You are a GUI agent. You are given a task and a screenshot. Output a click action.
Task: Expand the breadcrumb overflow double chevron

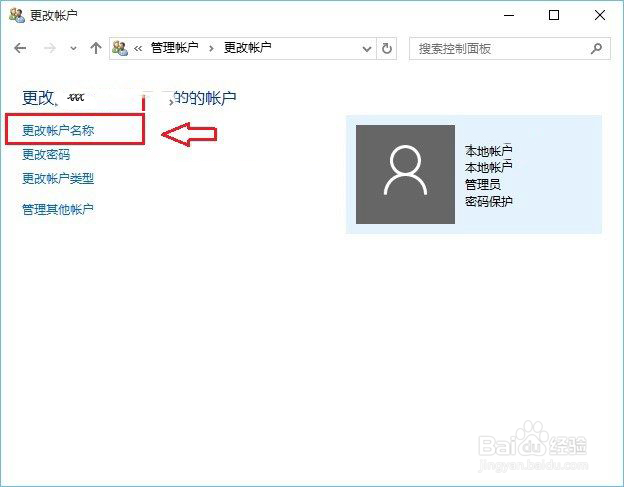[138, 49]
